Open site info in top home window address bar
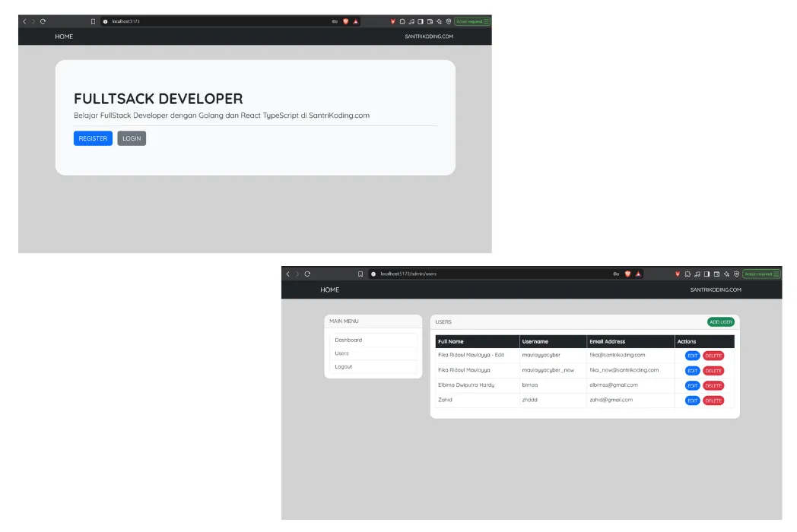797x532 pixels. [105, 21]
